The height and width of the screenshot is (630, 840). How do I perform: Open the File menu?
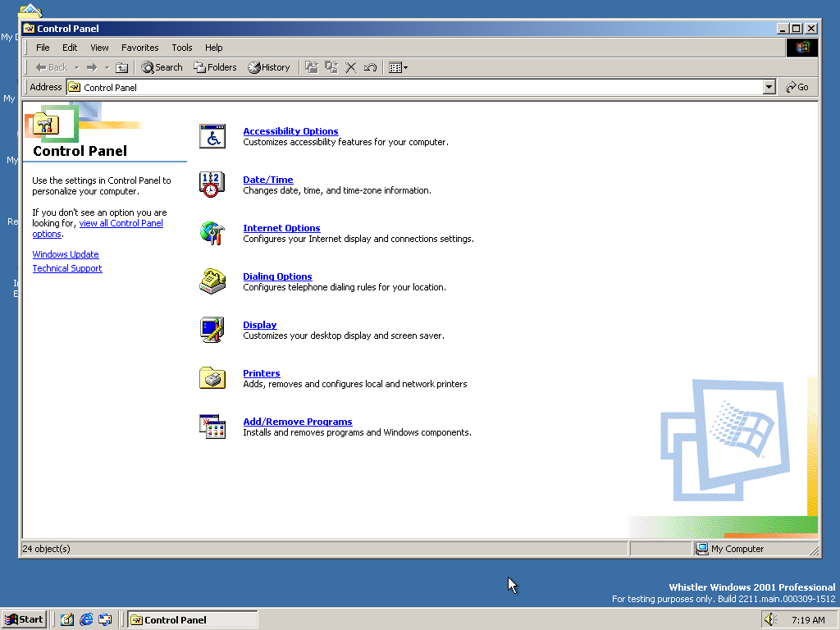point(43,48)
